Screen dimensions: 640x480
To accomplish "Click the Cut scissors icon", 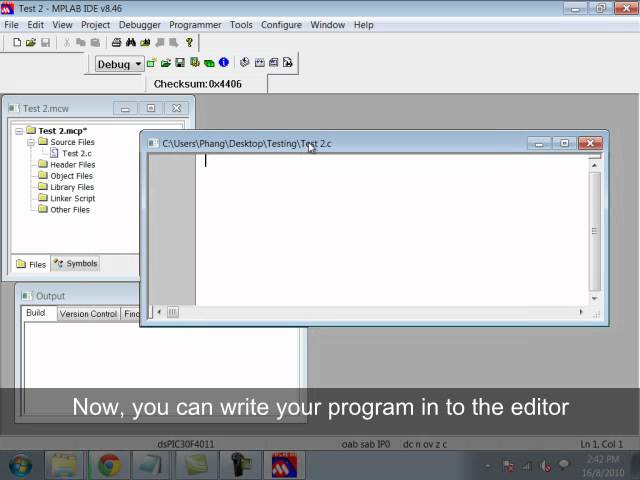I will 67,42.
